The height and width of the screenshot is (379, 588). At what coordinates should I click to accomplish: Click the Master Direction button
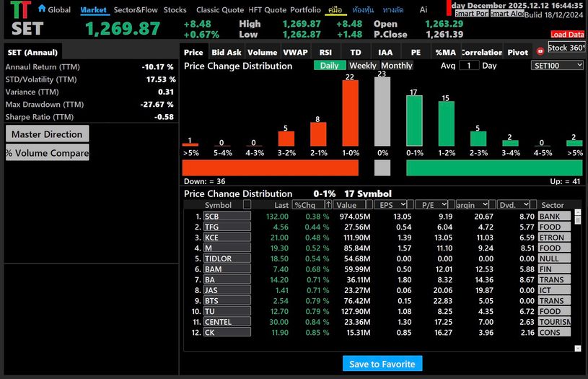(x=47, y=134)
